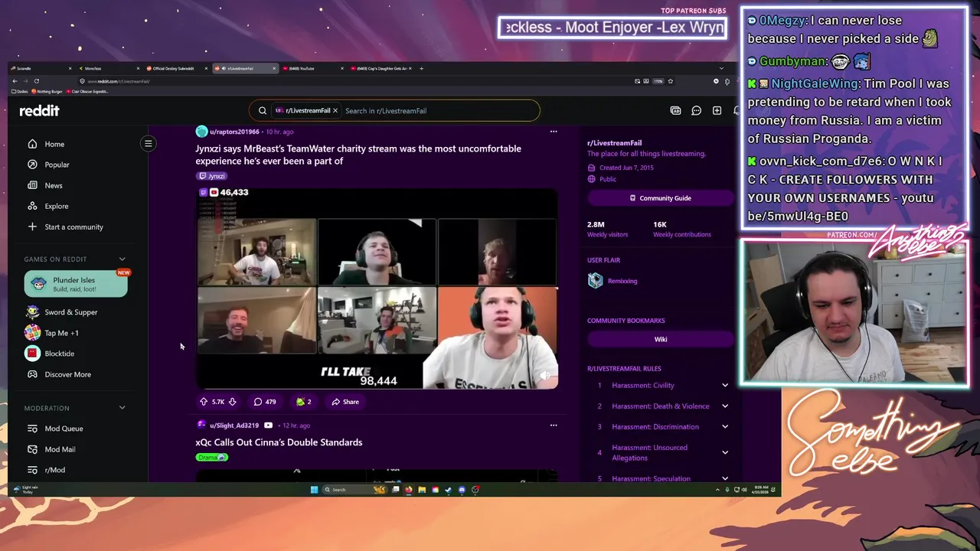Click the browser reload button
Viewport: 980px width, 551px height.
tap(36, 81)
